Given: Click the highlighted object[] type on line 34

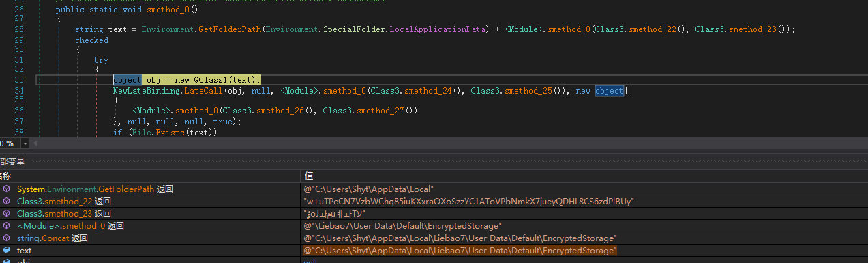Looking at the screenshot, I should coord(614,91).
